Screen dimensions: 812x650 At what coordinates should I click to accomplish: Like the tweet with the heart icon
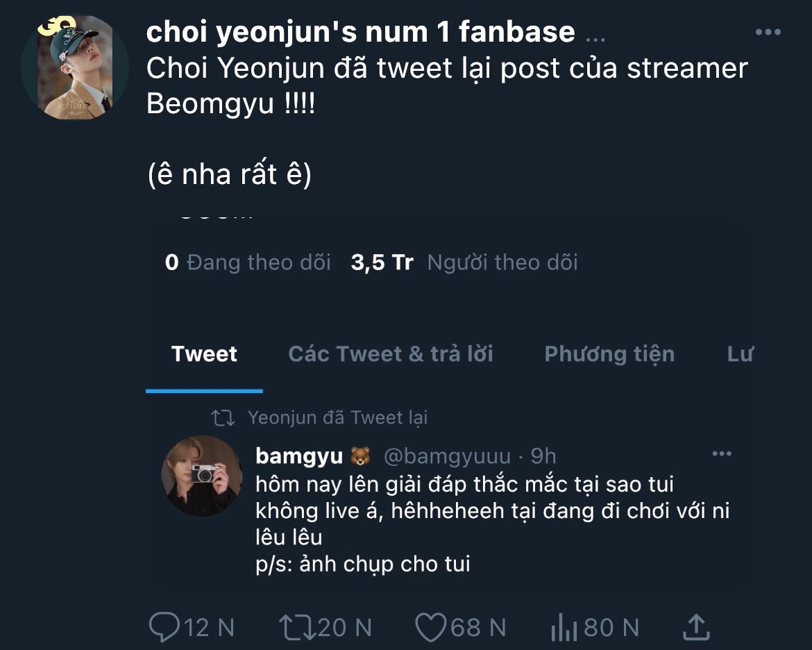point(430,627)
